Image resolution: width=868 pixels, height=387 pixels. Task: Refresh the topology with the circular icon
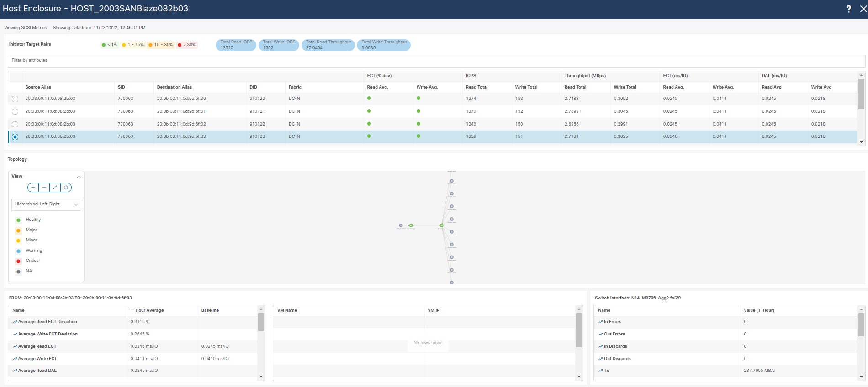66,188
